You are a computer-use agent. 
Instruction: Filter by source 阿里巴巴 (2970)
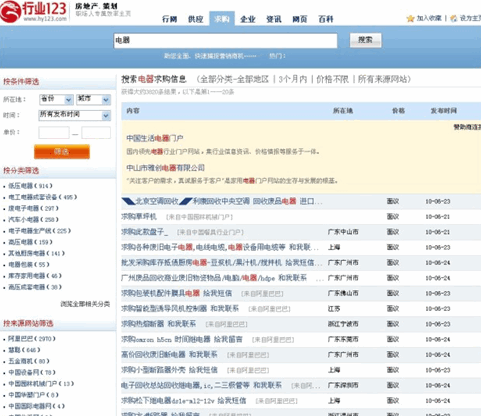click(x=32, y=339)
